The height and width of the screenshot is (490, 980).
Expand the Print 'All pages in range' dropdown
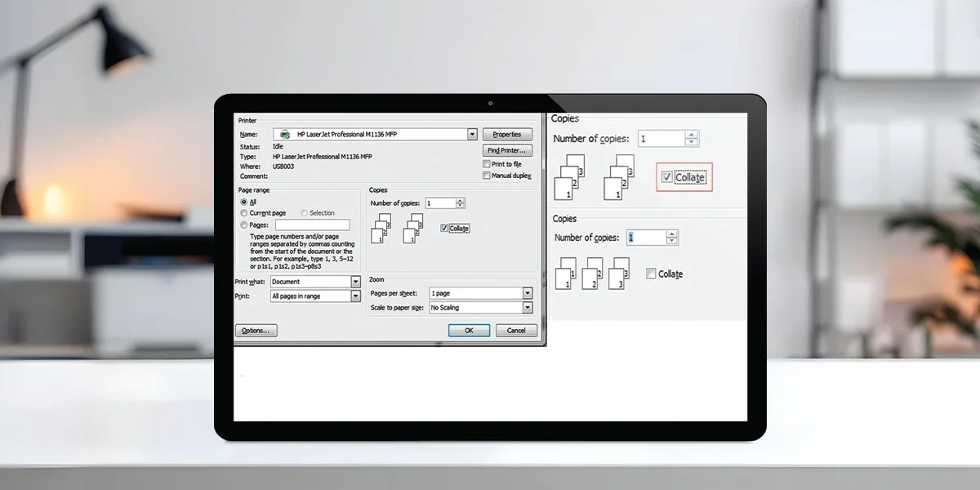[x=355, y=296]
